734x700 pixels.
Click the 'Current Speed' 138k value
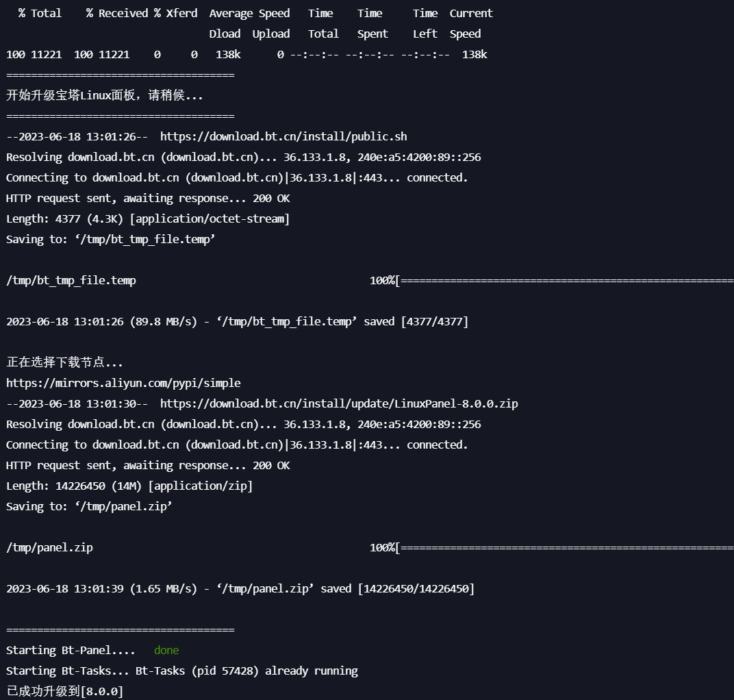pyautogui.click(x=474, y=55)
